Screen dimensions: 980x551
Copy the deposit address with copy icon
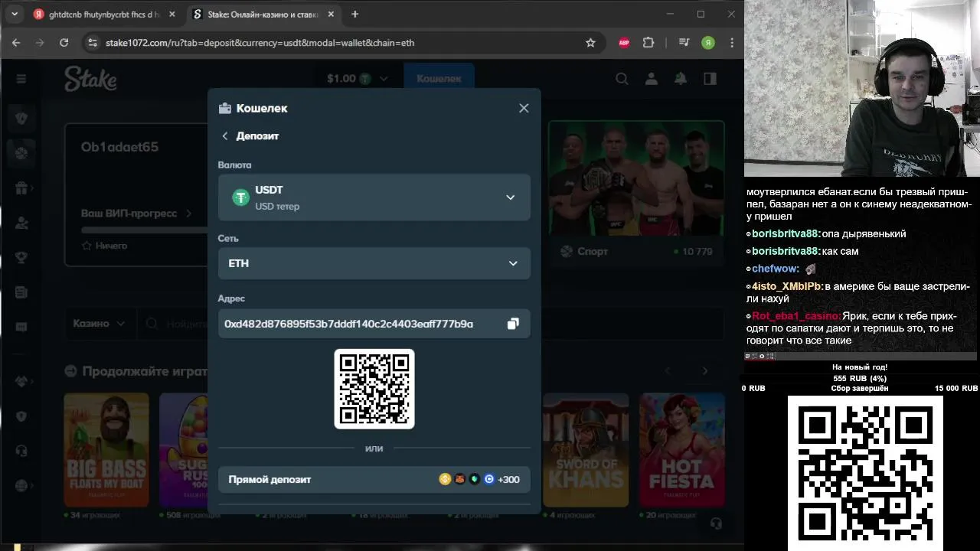[513, 324]
